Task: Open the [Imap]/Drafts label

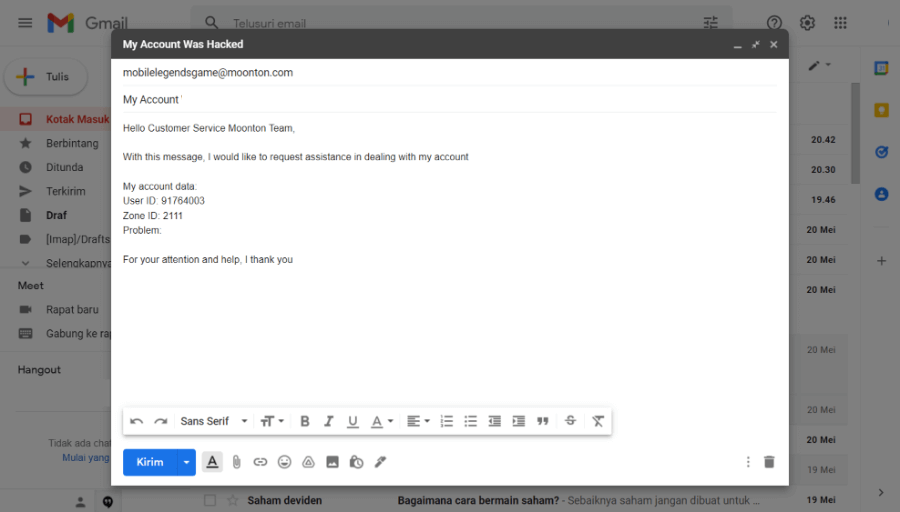Action: (x=56, y=239)
